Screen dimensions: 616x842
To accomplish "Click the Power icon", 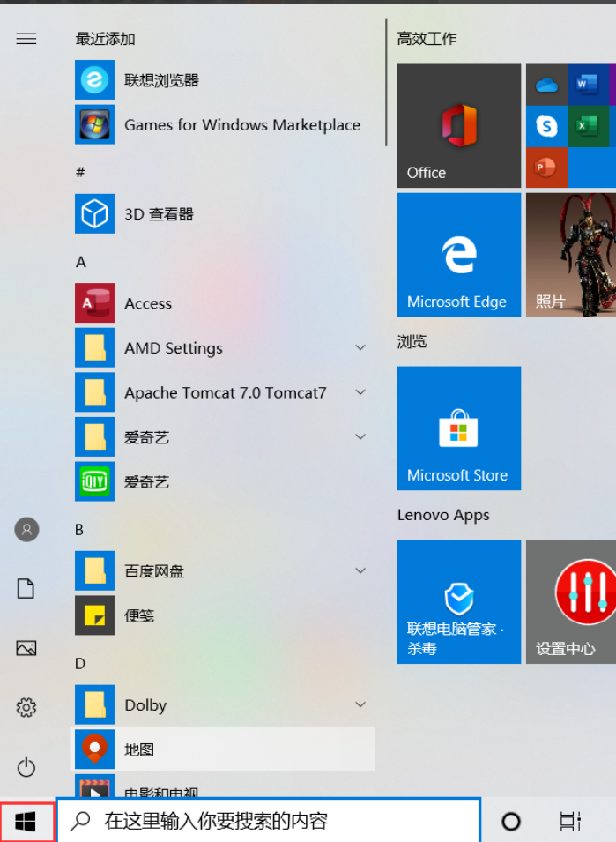I will click(x=26, y=767).
